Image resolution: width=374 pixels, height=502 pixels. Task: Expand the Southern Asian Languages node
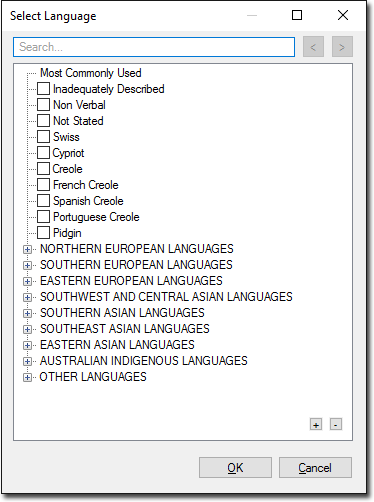pos(27,313)
